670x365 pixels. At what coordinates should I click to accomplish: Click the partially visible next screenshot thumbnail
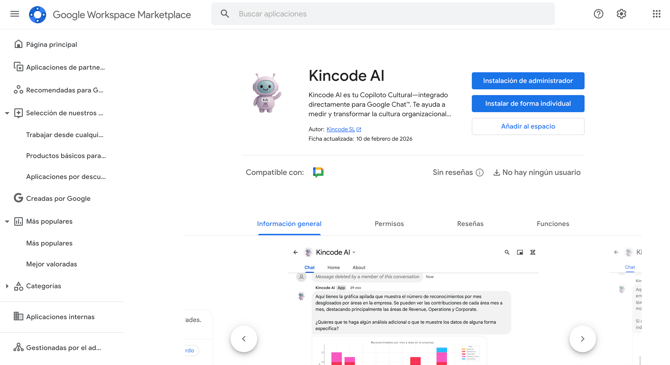[x=627, y=306]
